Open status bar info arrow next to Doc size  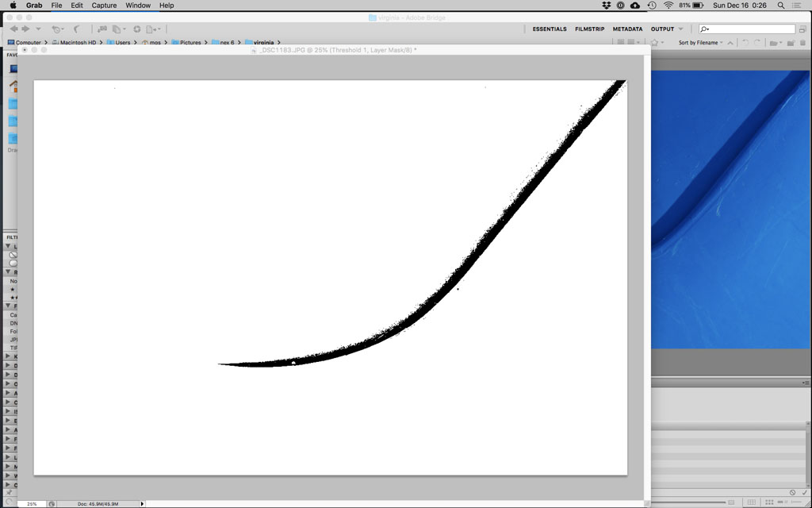143,503
